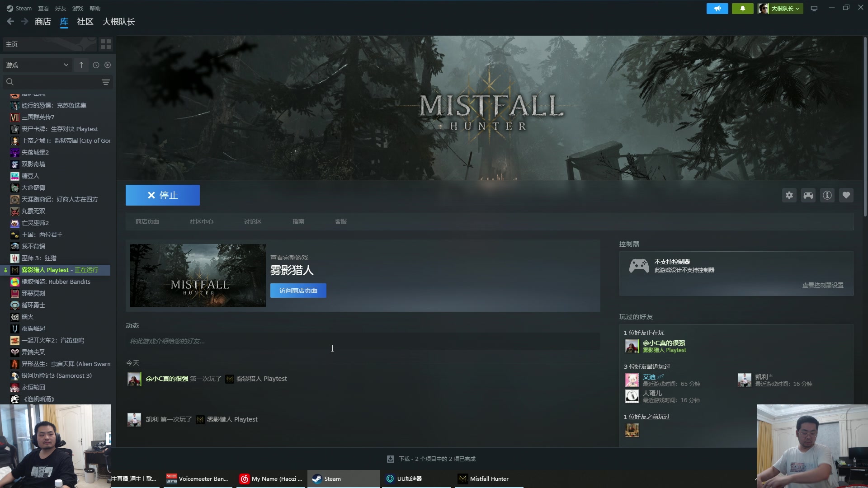Screen dimensions: 868x488
Task: Open the 好友 menu
Action: [x=61, y=8]
